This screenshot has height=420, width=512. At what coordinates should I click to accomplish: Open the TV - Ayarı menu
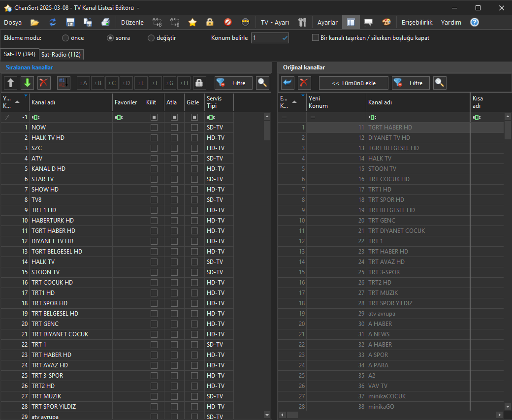[x=275, y=22]
